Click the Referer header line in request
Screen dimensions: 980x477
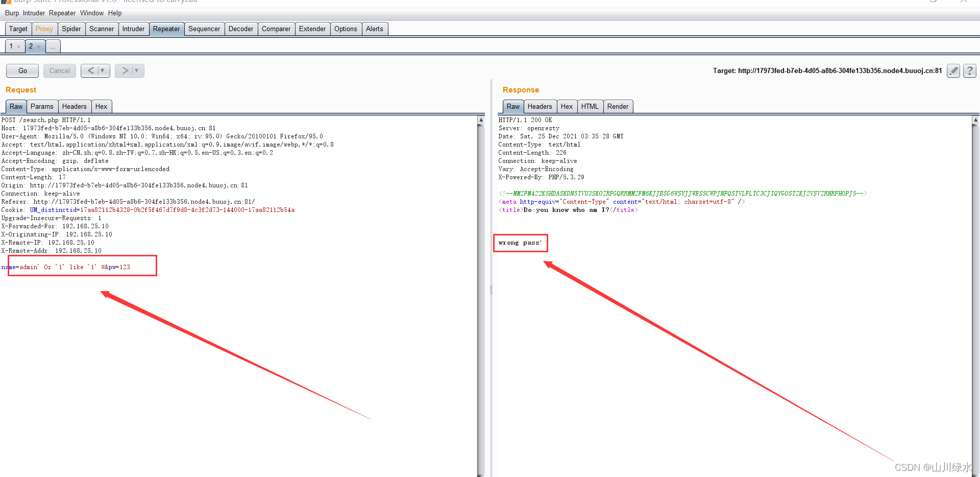pyautogui.click(x=128, y=202)
